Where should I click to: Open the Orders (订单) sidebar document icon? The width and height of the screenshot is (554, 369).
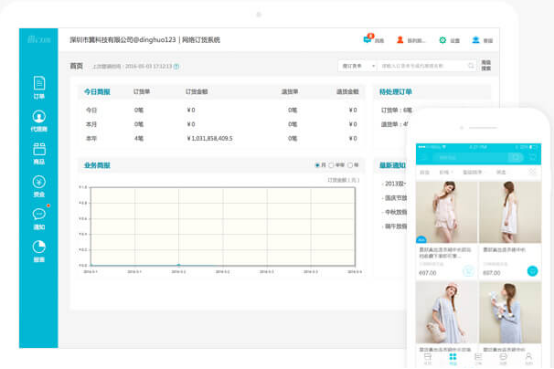point(39,84)
